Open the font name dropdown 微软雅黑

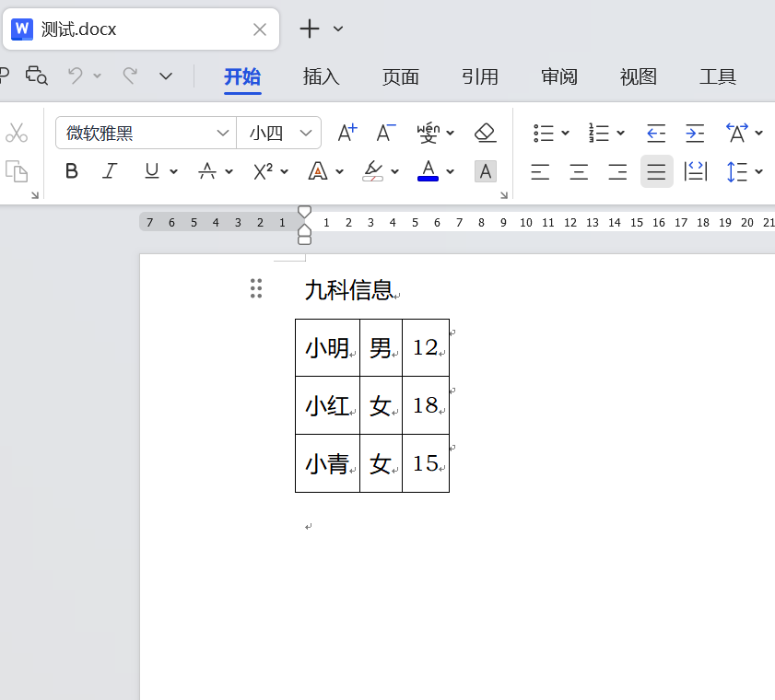pyautogui.click(x=222, y=133)
